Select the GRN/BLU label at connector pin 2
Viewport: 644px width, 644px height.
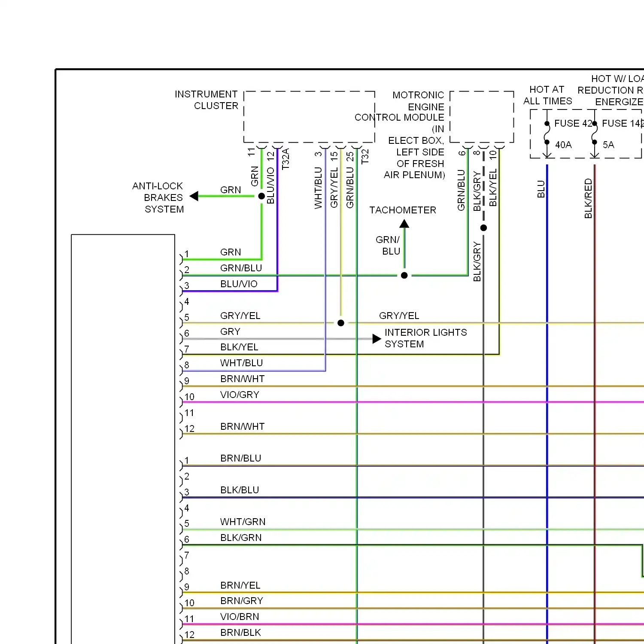click(x=241, y=268)
